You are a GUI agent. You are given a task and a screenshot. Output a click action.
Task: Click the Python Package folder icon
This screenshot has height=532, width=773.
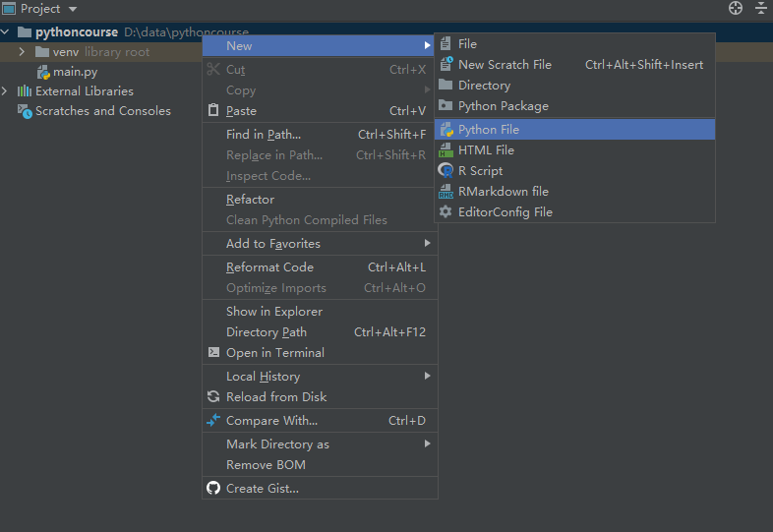point(446,106)
